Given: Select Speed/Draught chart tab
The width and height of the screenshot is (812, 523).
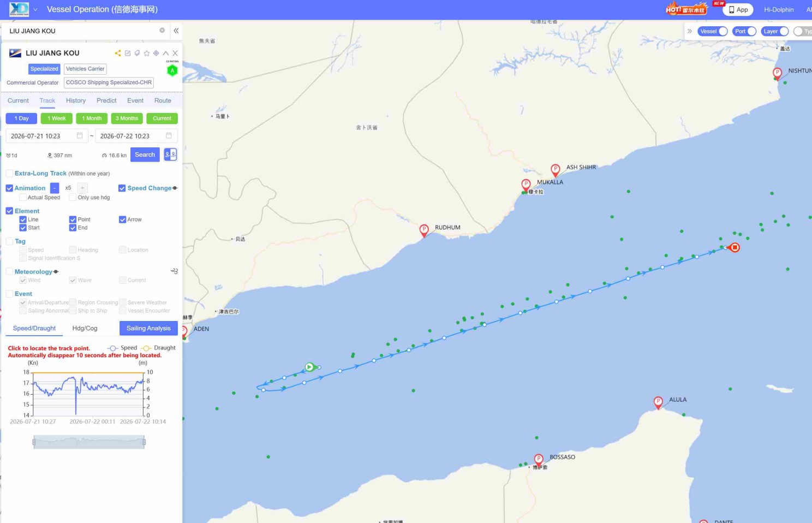Looking at the screenshot, I should (34, 328).
